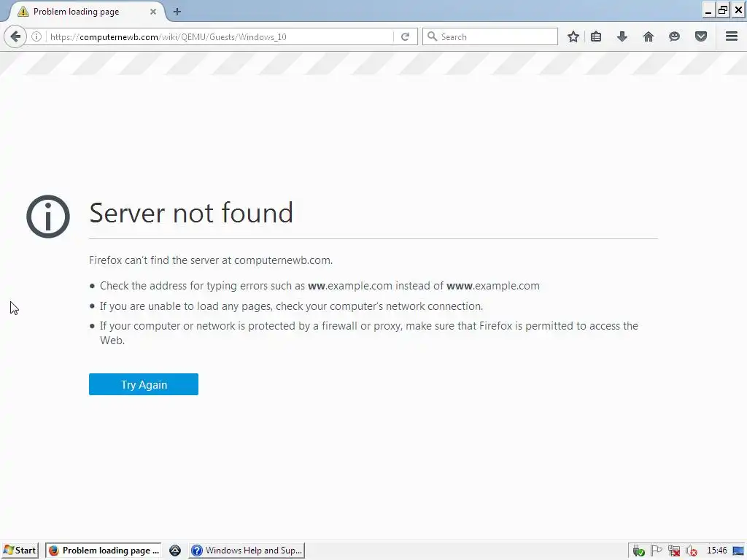Open the Hello chat smiley icon
Screen dimensions: 747x560
(x=674, y=36)
